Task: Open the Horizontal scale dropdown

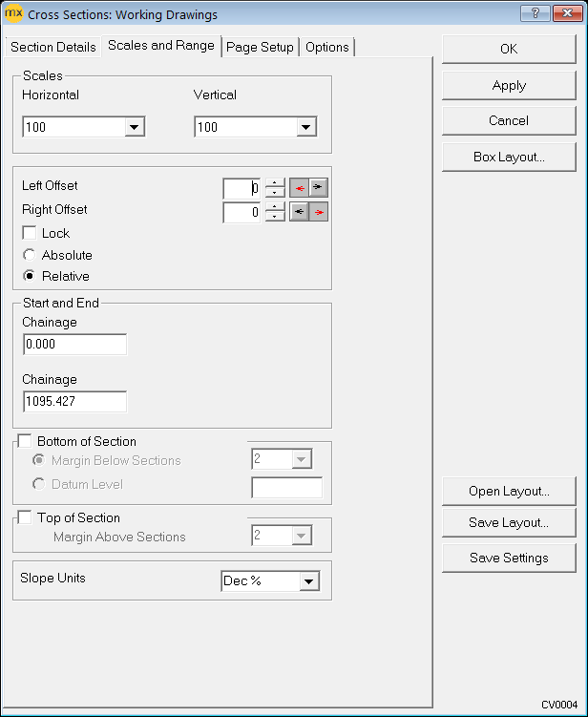Action: tap(135, 127)
